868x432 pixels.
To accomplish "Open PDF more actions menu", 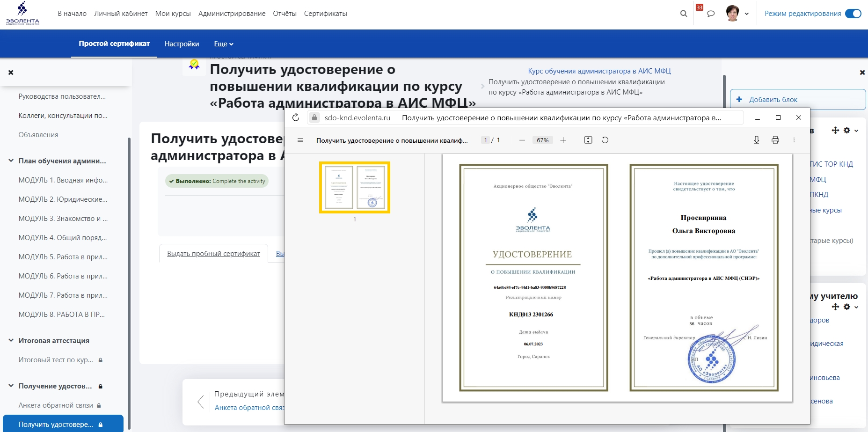I will pos(794,140).
